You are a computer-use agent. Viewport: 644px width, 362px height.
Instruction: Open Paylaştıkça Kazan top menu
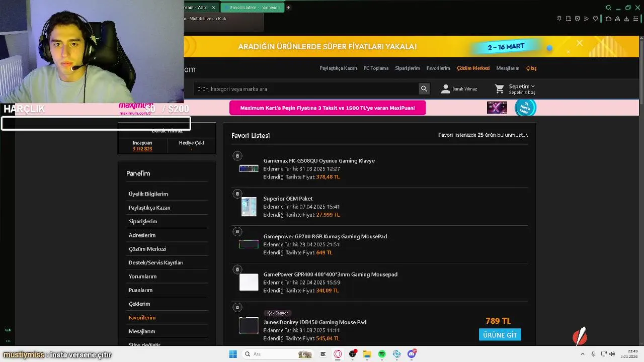(338, 68)
